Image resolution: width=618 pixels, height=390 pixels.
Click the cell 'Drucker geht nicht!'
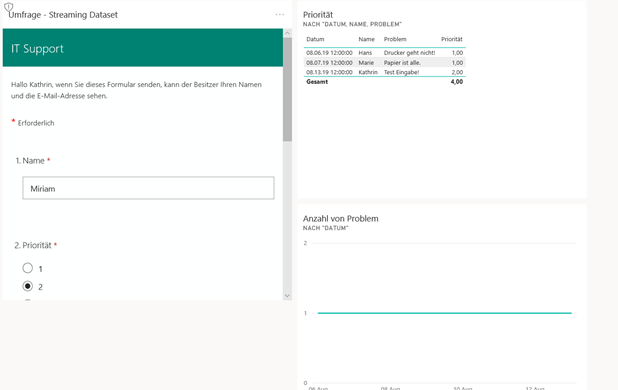[x=410, y=52]
